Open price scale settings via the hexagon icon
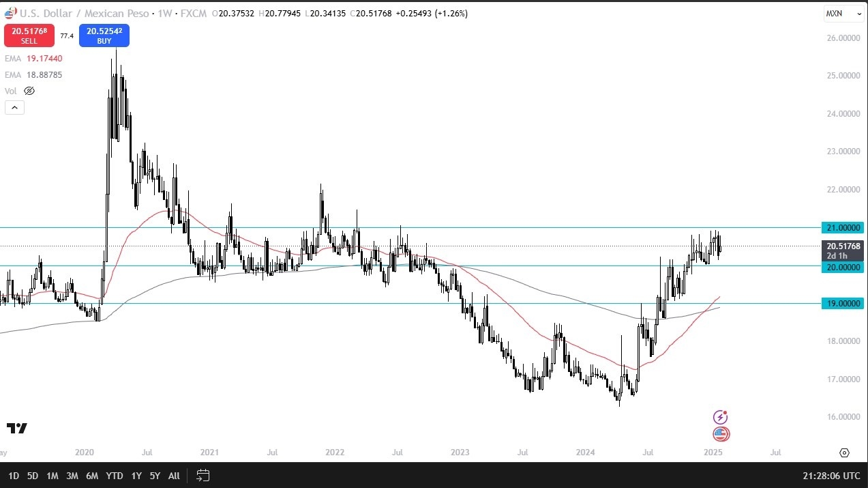 [844, 453]
